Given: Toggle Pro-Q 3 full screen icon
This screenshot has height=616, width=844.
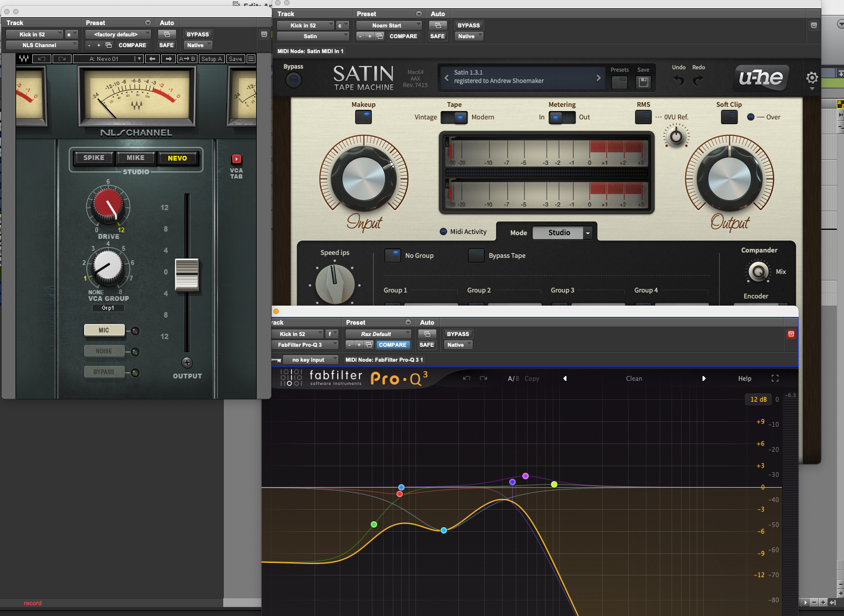Looking at the screenshot, I should (775, 378).
